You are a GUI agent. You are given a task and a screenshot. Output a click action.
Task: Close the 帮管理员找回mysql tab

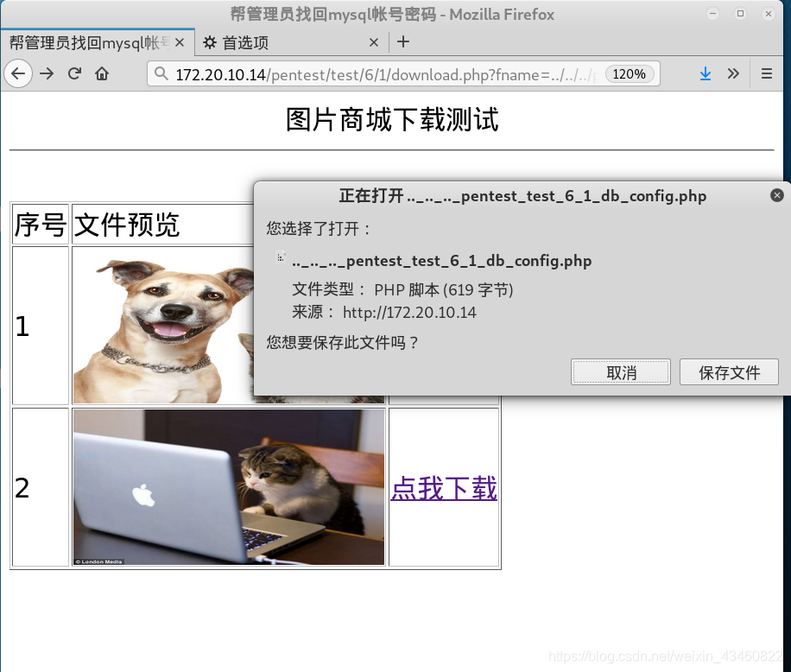(x=180, y=43)
